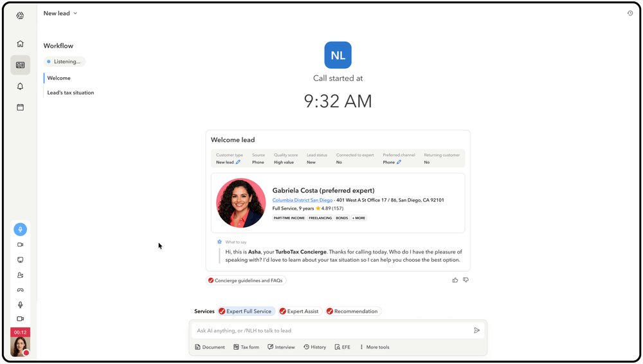This screenshot has height=364, width=643.
Task: Click the Listening... status pill
Action: pos(64,62)
